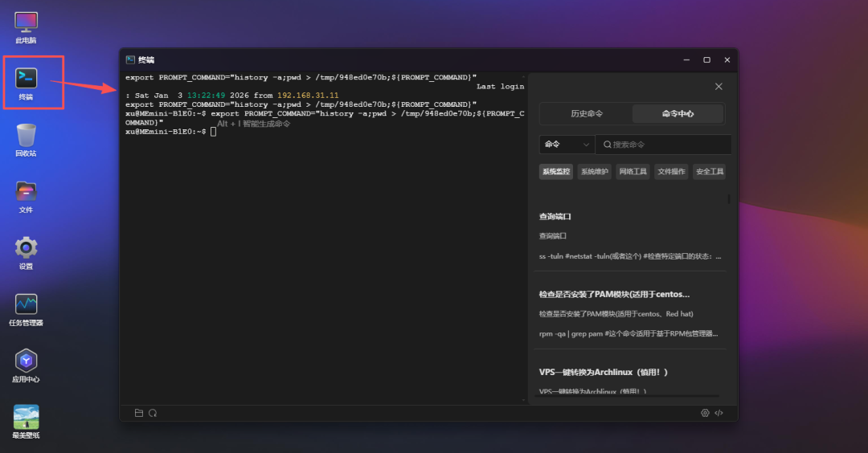The width and height of the screenshot is (868, 453).
Task: Switch to the 历史命令 tab
Action: (587, 114)
